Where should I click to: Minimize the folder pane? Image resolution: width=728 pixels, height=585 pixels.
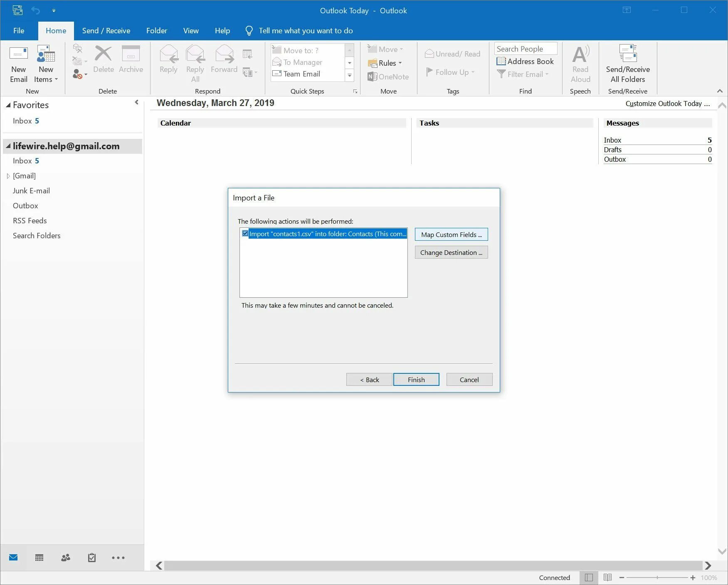136,102
